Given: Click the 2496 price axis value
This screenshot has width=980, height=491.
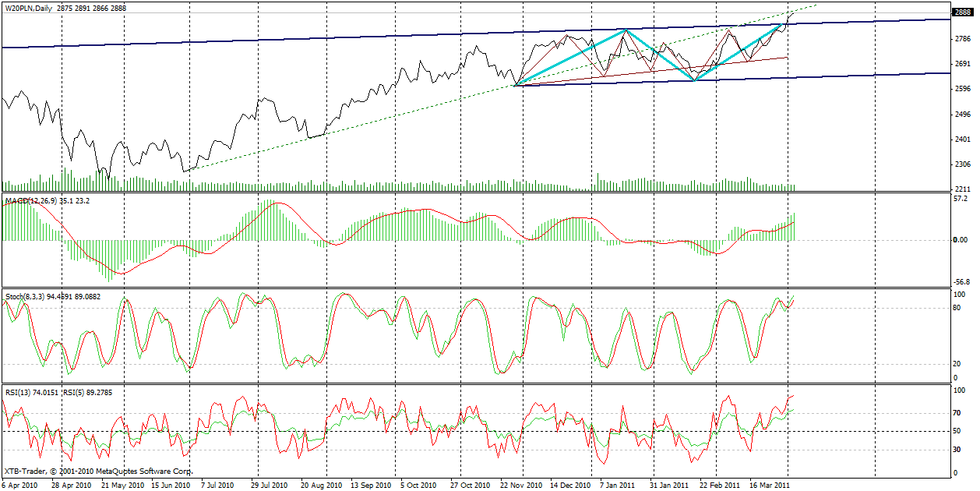Looking at the screenshot, I should [x=962, y=115].
